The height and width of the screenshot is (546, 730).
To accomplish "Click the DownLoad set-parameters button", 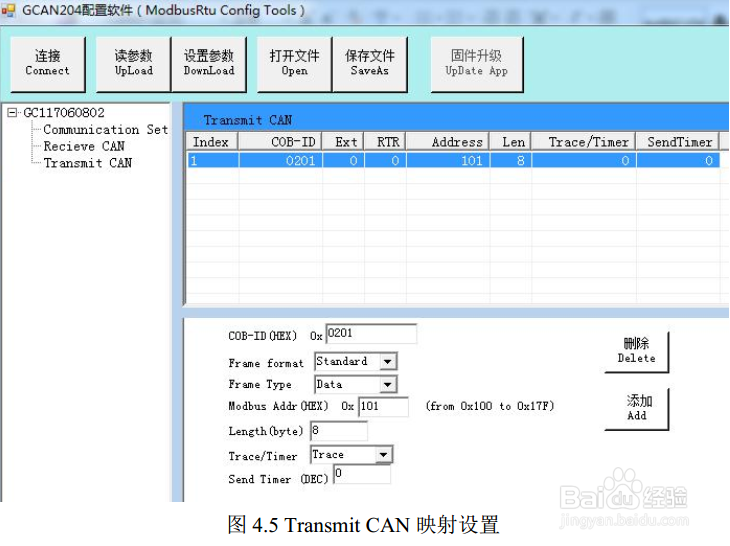I will 209,64.
